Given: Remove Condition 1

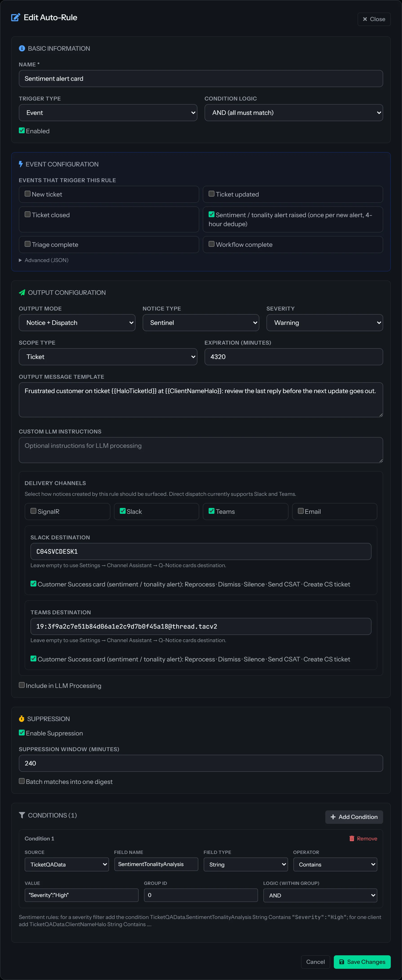Looking at the screenshot, I should [363, 838].
